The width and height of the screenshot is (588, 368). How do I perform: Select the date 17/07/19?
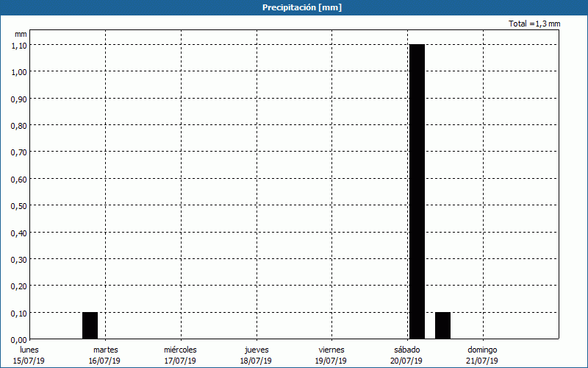(180, 361)
